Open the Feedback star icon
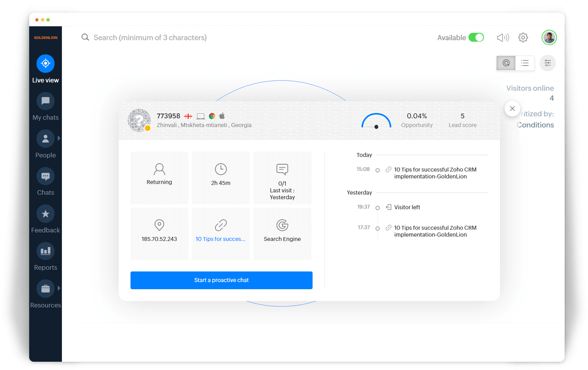Screen dimensions: 588x370 tap(45, 214)
